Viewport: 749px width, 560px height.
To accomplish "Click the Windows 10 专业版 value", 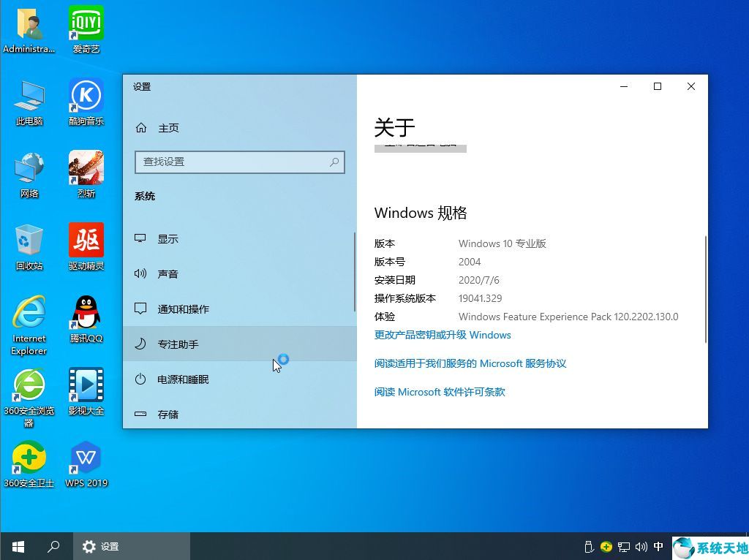I will coord(502,243).
